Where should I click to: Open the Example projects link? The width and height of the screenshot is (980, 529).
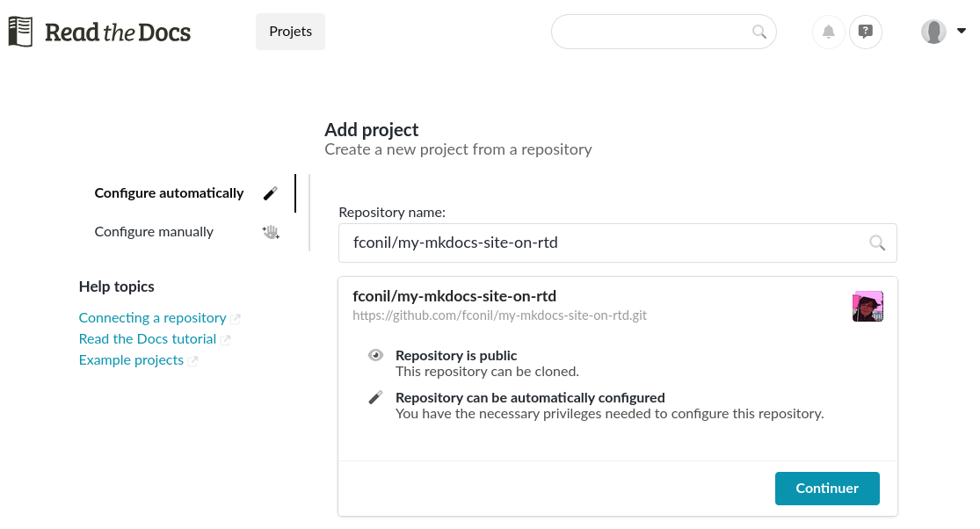pyautogui.click(x=131, y=360)
